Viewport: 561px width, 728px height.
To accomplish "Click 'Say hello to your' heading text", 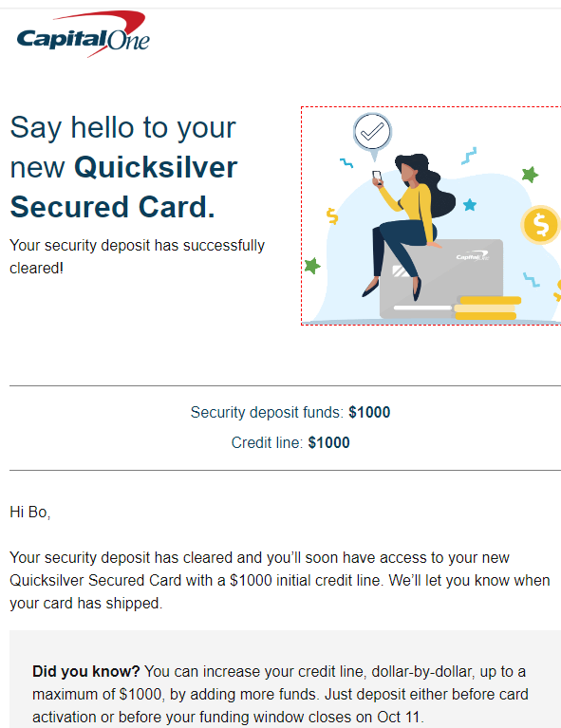I will coord(123,127).
